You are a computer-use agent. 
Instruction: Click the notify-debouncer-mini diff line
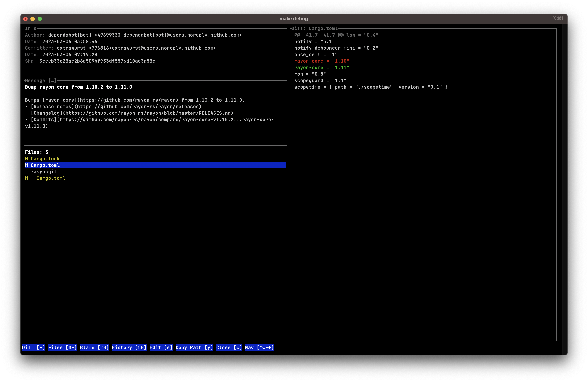pyautogui.click(x=336, y=48)
